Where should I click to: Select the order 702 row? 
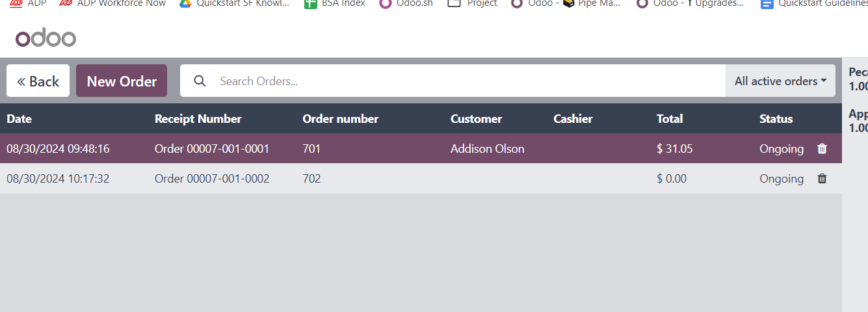tap(421, 179)
